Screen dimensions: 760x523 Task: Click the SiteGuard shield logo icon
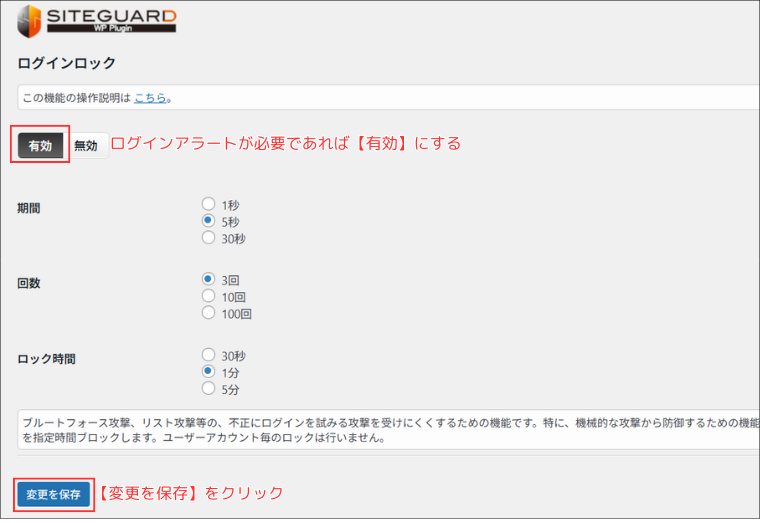(x=29, y=21)
